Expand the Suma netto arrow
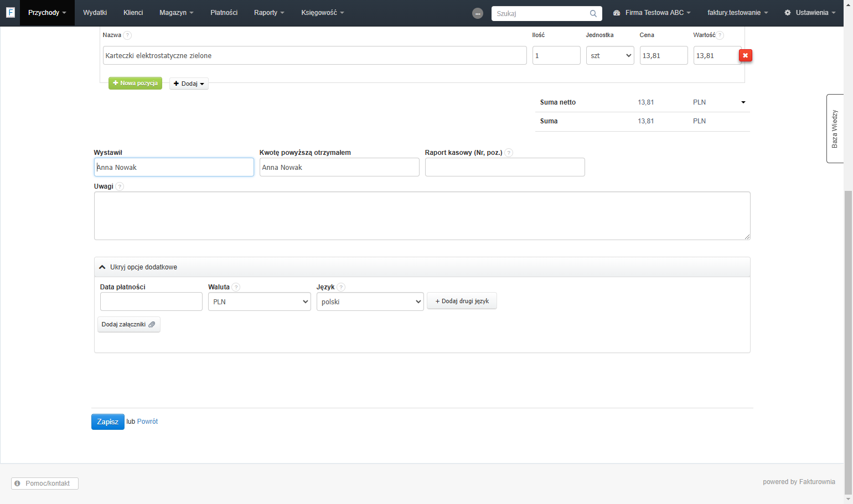This screenshot has width=853, height=504. 743,102
